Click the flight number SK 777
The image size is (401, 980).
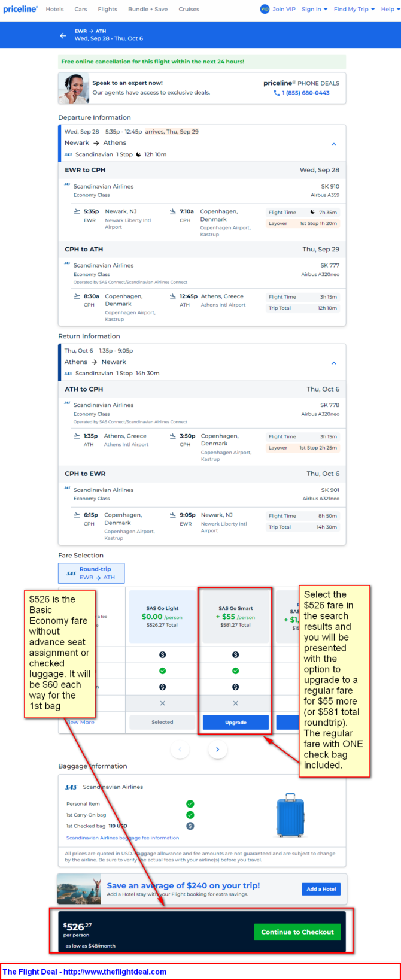click(330, 265)
